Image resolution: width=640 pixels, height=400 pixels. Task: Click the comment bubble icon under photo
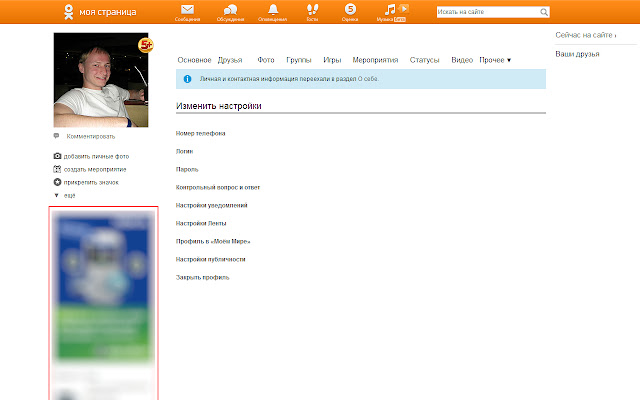56,136
